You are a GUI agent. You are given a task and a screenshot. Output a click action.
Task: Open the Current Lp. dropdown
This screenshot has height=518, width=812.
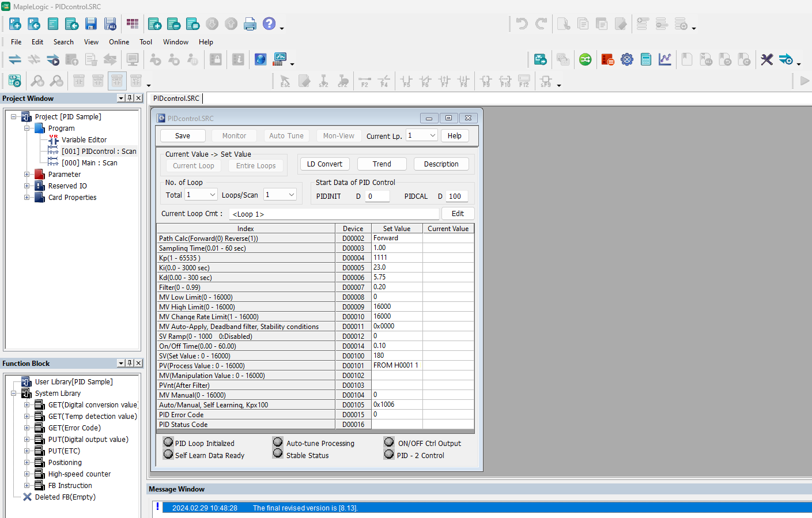pos(422,135)
